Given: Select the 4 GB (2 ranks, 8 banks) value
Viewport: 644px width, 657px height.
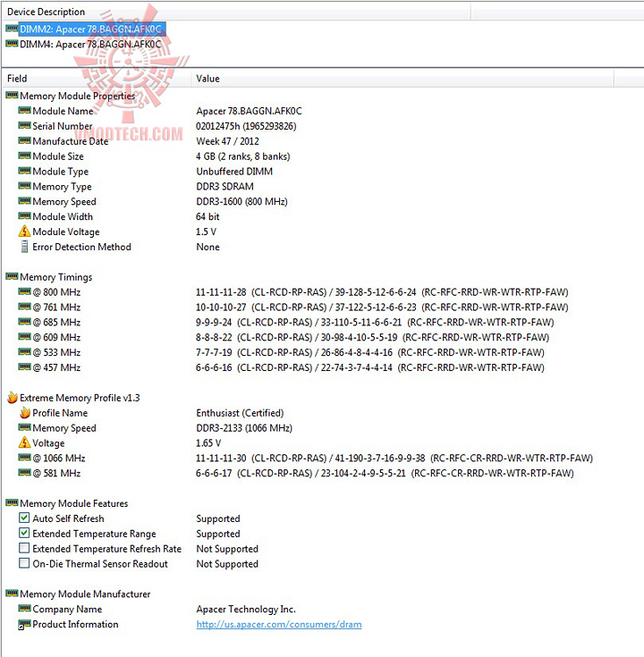Looking at the screenshot, I should click(x=243, y=156).
